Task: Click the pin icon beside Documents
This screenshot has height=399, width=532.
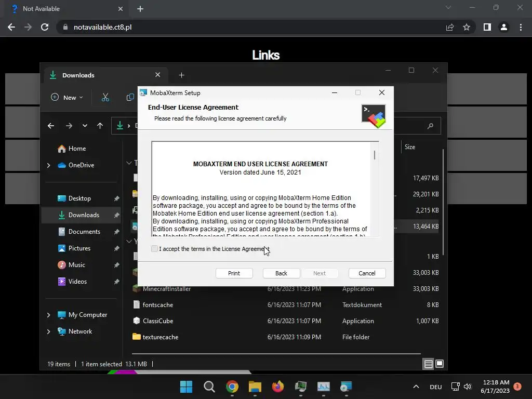Action: click(x=116, y=232)
